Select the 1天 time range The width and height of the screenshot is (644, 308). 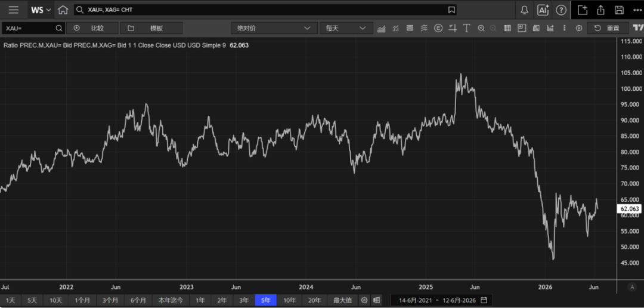click(10, 300)
